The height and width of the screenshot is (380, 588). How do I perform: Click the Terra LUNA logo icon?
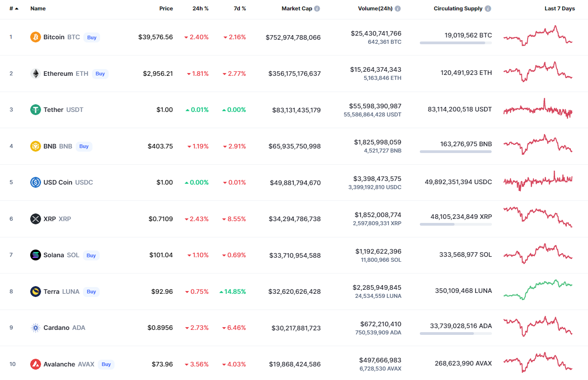tap(36, 292)
